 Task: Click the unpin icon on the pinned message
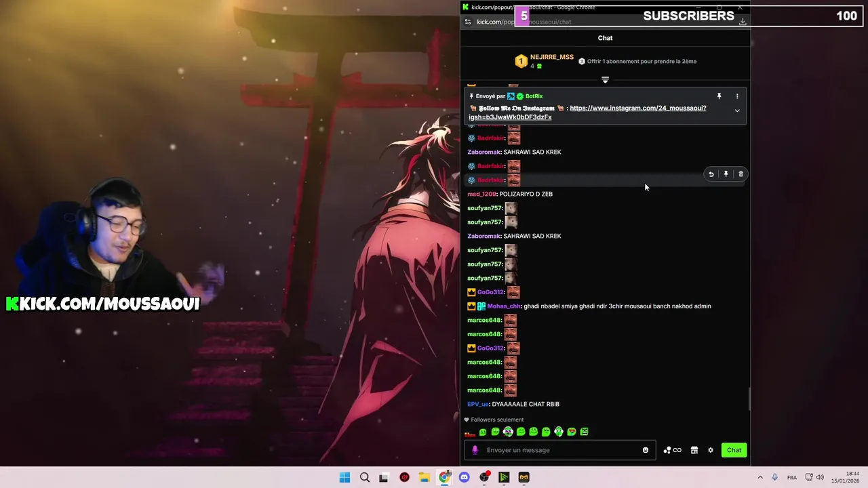point(719,96)
